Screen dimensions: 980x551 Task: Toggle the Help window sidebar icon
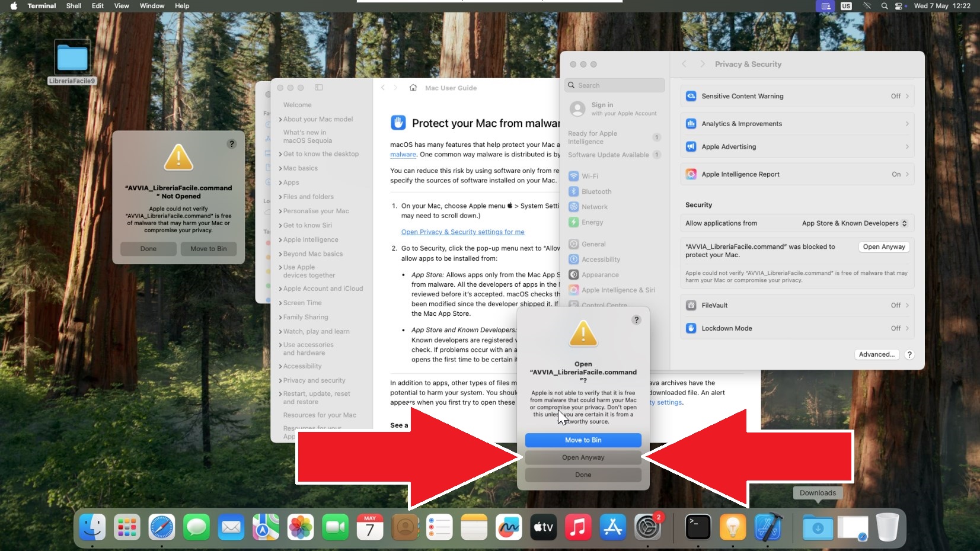(x=318, y=88)
